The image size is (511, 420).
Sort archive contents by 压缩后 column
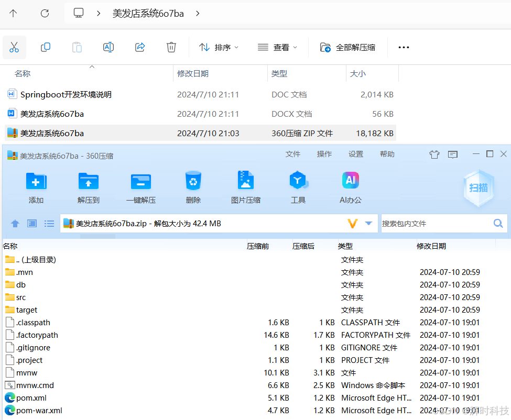tap(303, 246)
